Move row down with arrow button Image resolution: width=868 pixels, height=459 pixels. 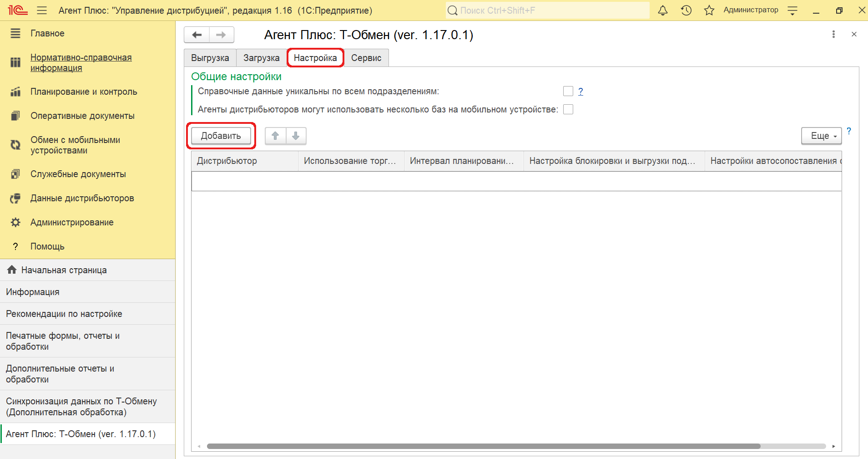click(x=296, y=136)
